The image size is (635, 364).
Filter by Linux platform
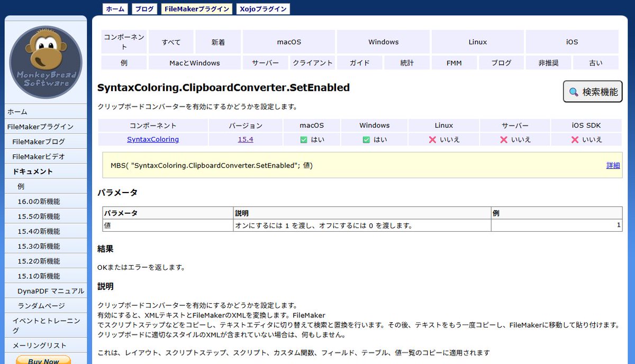click(478, 42)
